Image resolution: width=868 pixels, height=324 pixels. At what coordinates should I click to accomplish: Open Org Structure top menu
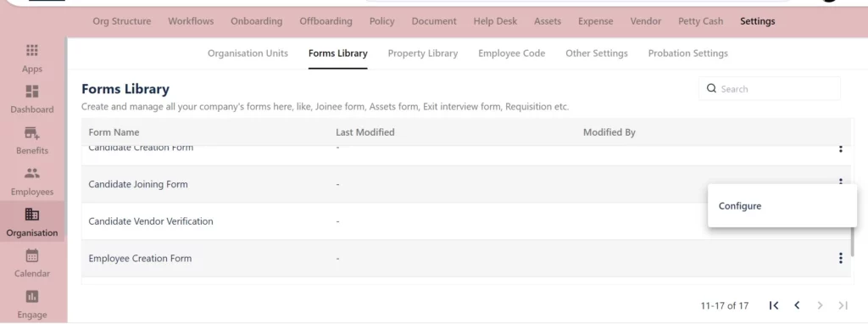coord(122,21)
